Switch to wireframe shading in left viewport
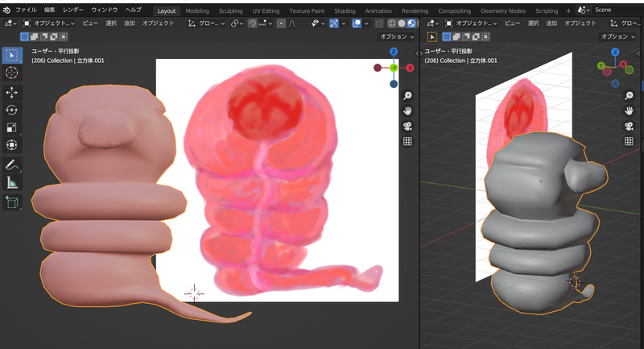 [392, 23]
